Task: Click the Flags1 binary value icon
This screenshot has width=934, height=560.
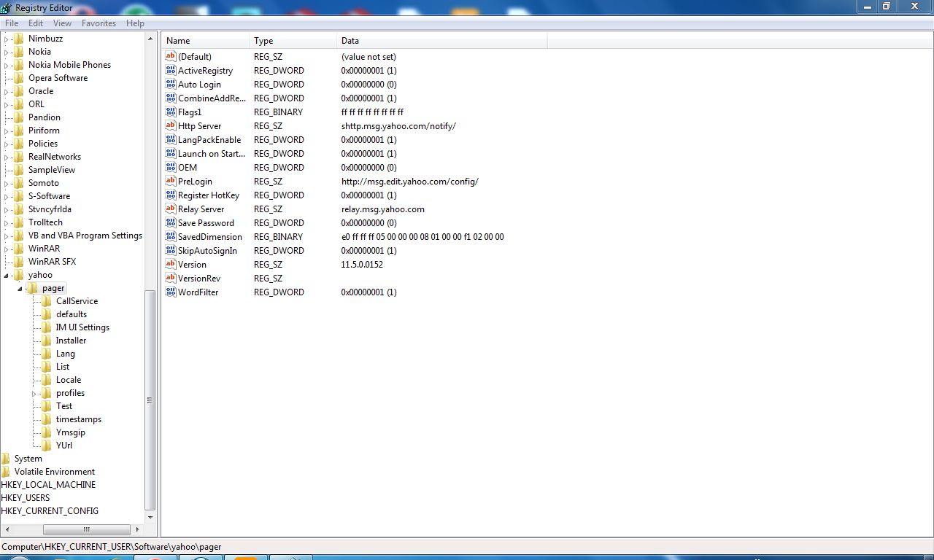Action: (171, 112)
